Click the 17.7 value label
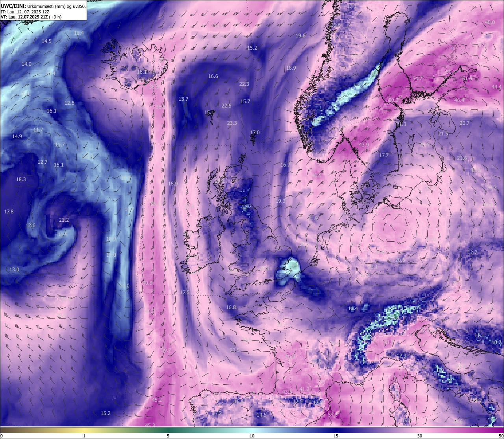This screenshot has width=504, height=439. (x=384, y=155)
